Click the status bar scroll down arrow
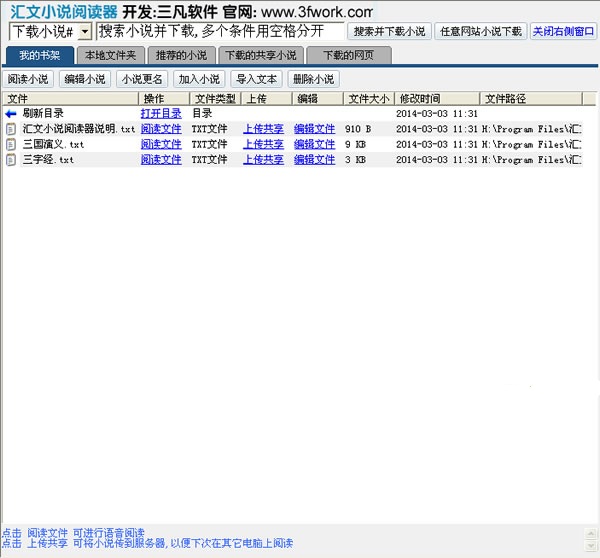 pos(591,546)
